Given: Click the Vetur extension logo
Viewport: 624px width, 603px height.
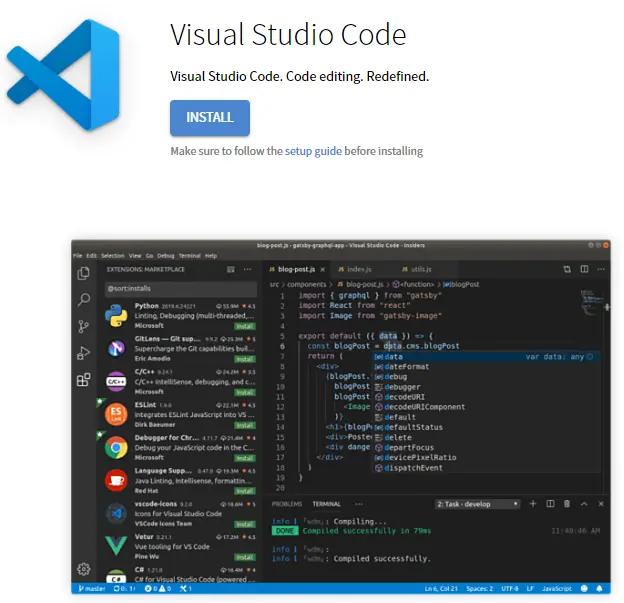Looking at the screenshot, I should (x=116, y=545).
